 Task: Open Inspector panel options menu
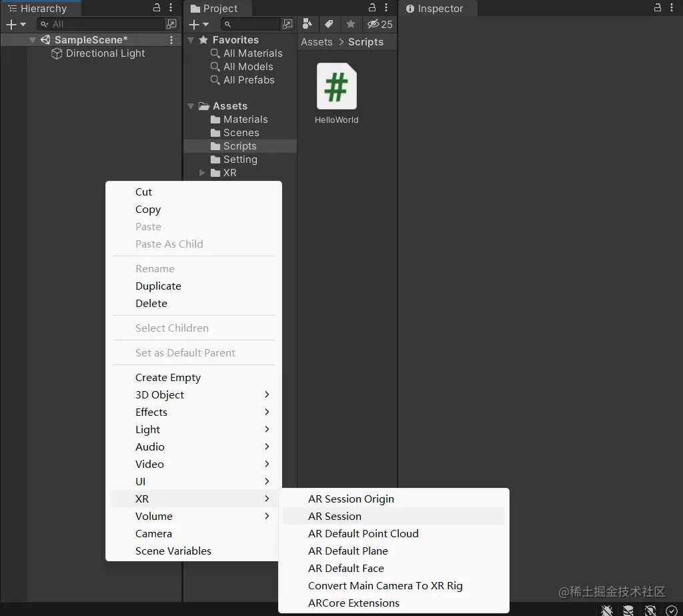click(x=671, y=7)
